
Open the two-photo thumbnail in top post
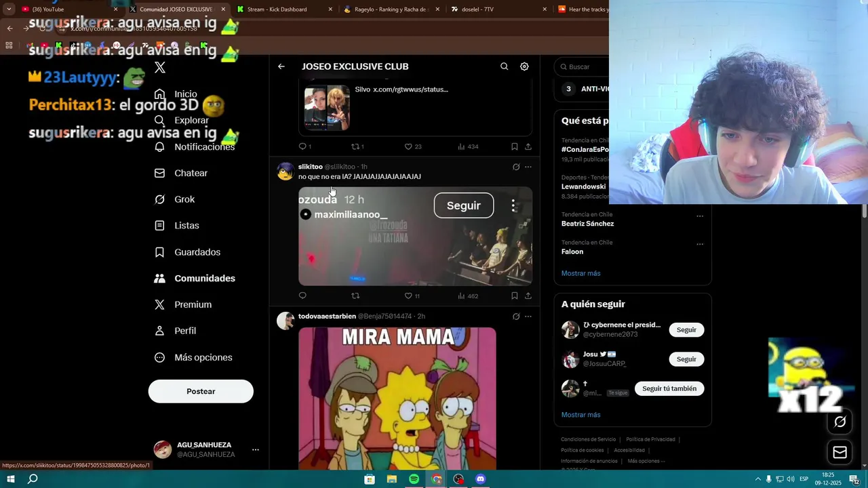[327, 107]
